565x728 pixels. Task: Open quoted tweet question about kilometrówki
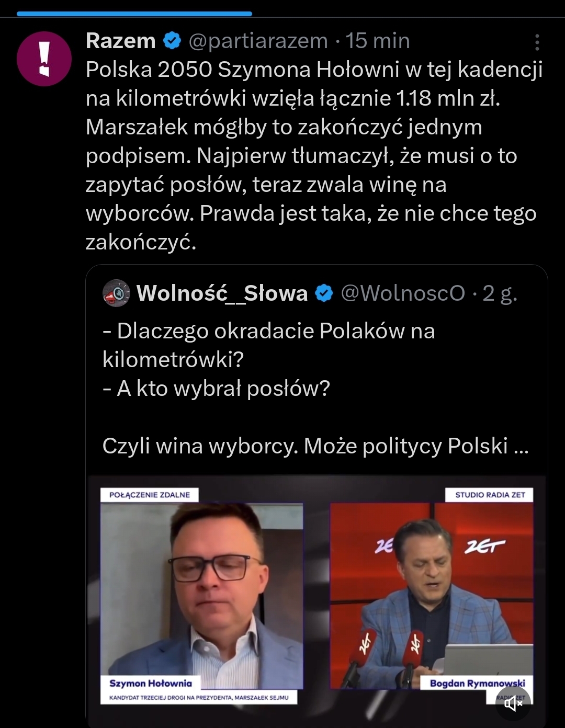pyautogui.click(x=269, y=345)
